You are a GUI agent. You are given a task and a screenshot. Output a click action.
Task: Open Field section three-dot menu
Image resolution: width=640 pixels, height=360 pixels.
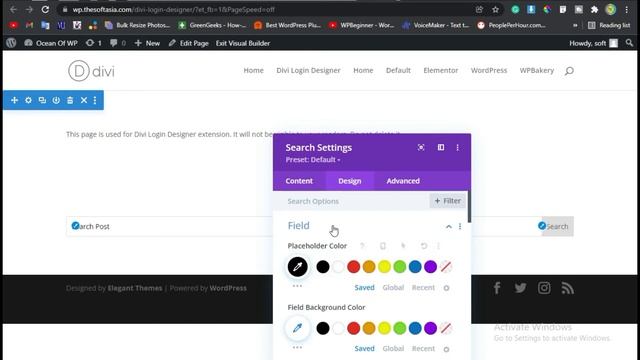[460, 227]
